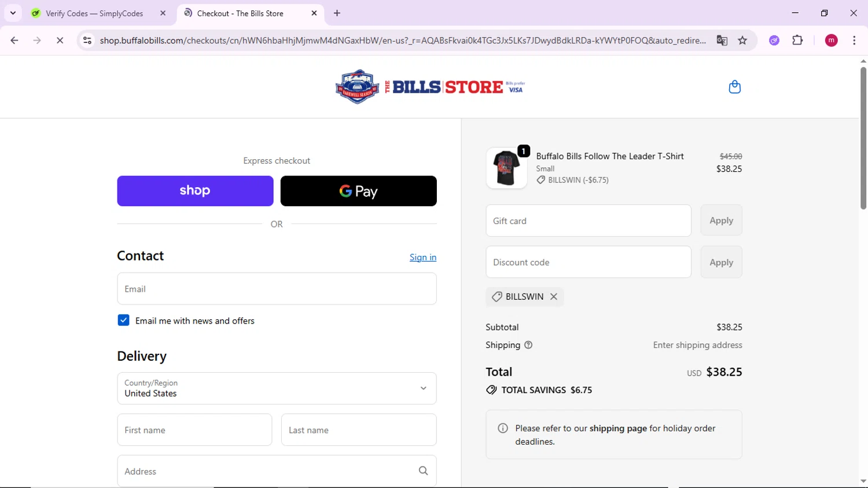The height and width of the screenshot is (488, 868).
Task: Focus the Last name field
Action: pyautogui.click(x=359, y=430)
